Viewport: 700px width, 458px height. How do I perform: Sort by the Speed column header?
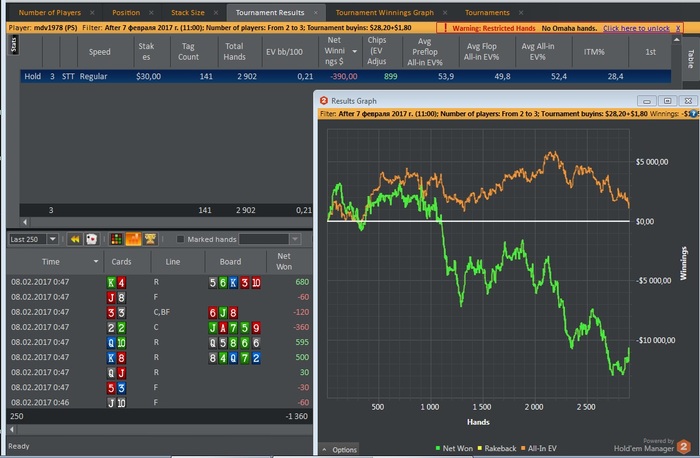[99, 52]
